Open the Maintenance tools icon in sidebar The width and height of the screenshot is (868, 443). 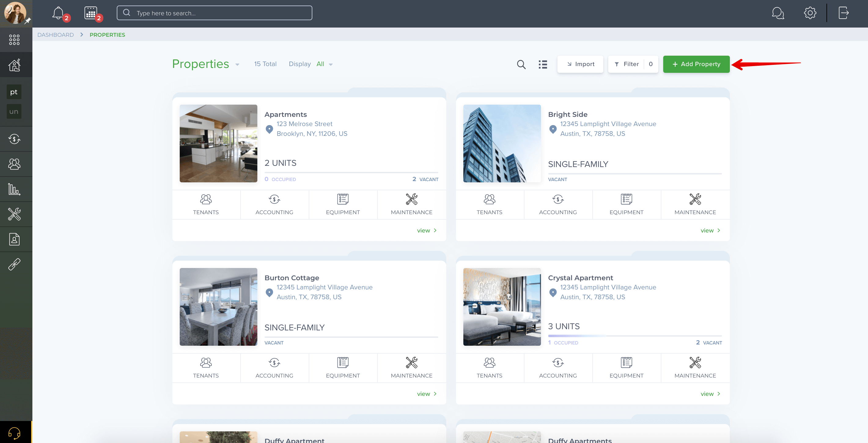pyautogui.click(x=14, y=214)
